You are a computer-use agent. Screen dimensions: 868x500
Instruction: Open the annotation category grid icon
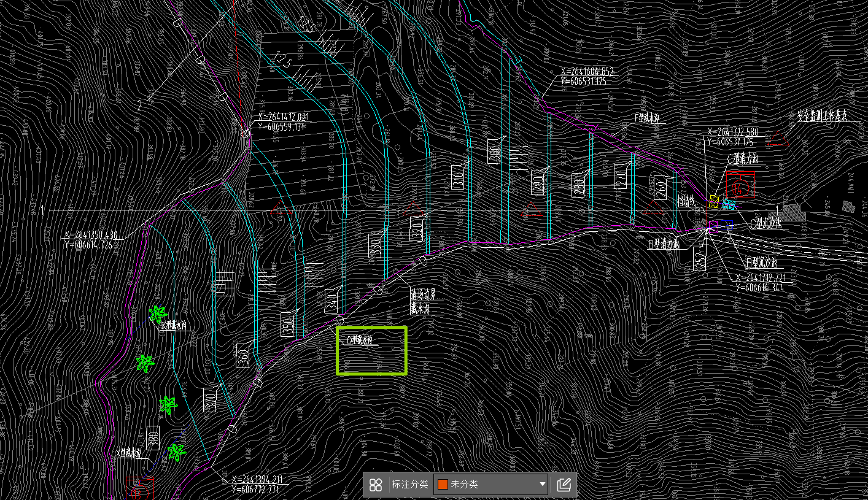pyautogui.click(x=376, y=485)
